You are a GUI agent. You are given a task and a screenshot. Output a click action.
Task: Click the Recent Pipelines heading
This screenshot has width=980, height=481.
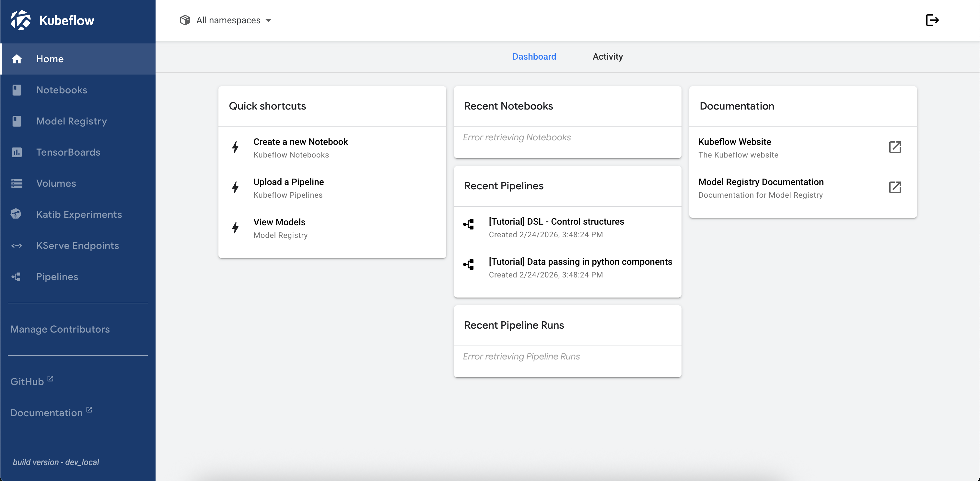click(504, 186)
